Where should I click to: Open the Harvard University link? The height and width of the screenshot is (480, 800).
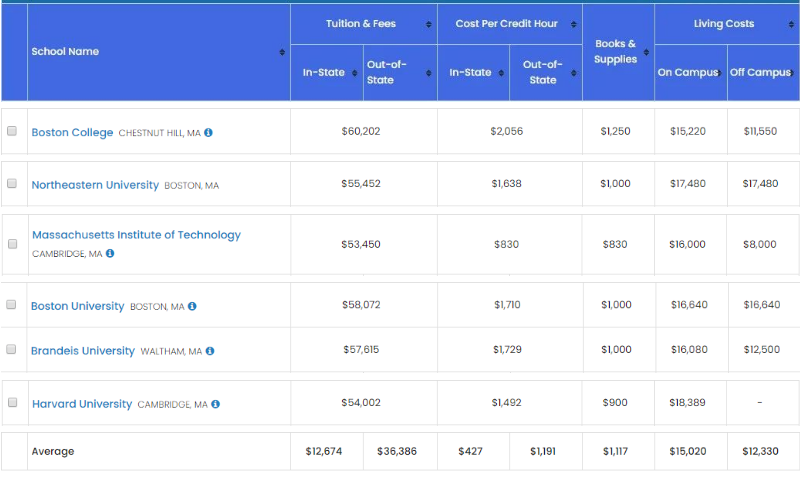[82, 404]
